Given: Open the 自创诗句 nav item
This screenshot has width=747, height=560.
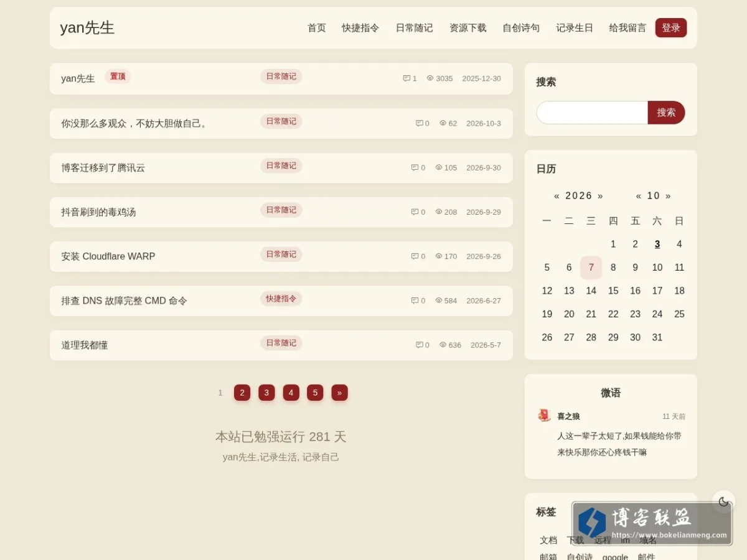Looking at the screenshot, I should click(521, 28).
